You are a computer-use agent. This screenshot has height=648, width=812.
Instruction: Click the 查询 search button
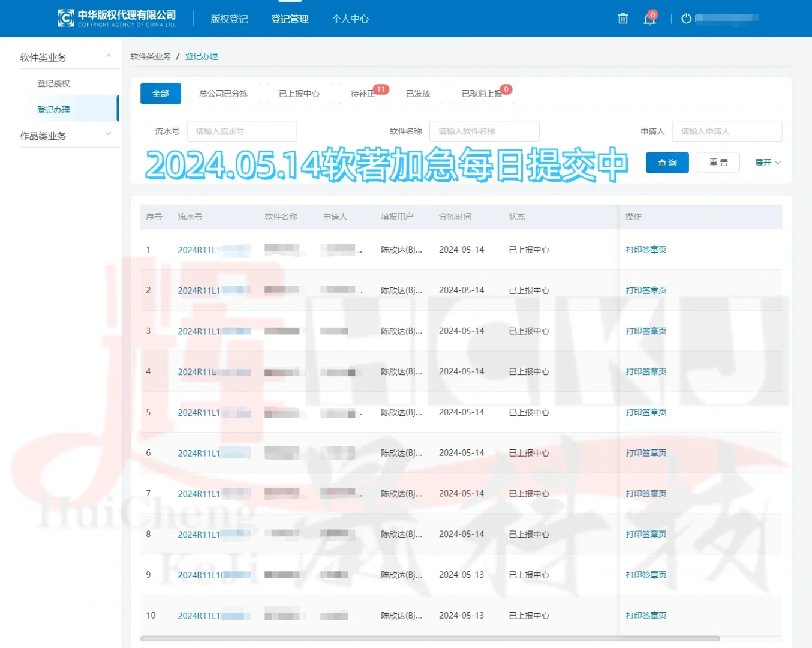667,162
